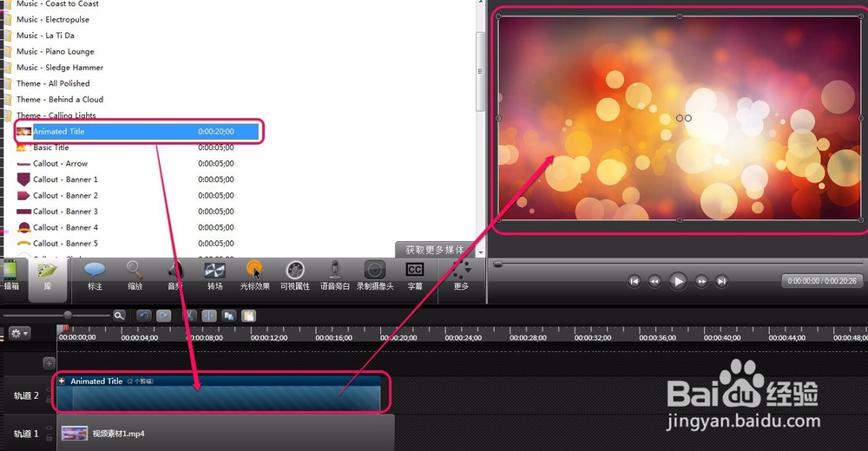Step backward in the preview
The width and height of the screenshot is (868, 451).
654,281
